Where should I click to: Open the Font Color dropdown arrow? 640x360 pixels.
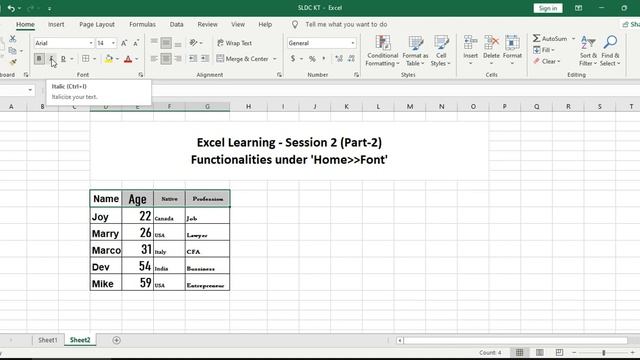(137, 59)
